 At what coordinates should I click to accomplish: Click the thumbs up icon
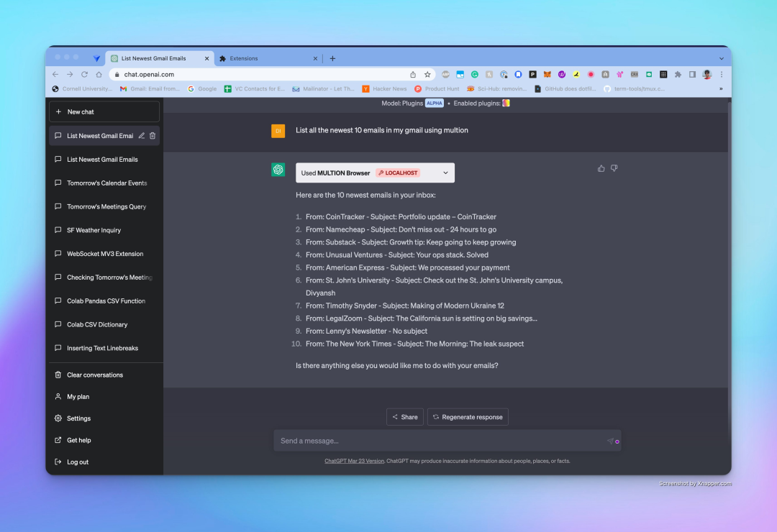click(x=601, y=168)
